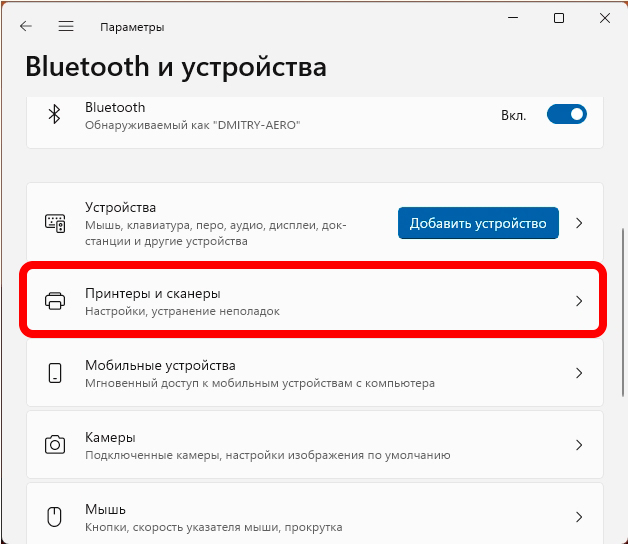Image resolution: width=628 pixels, height=544 pixels.
Task: Open the hamburger navigation menu
Action: pos(66,26)
